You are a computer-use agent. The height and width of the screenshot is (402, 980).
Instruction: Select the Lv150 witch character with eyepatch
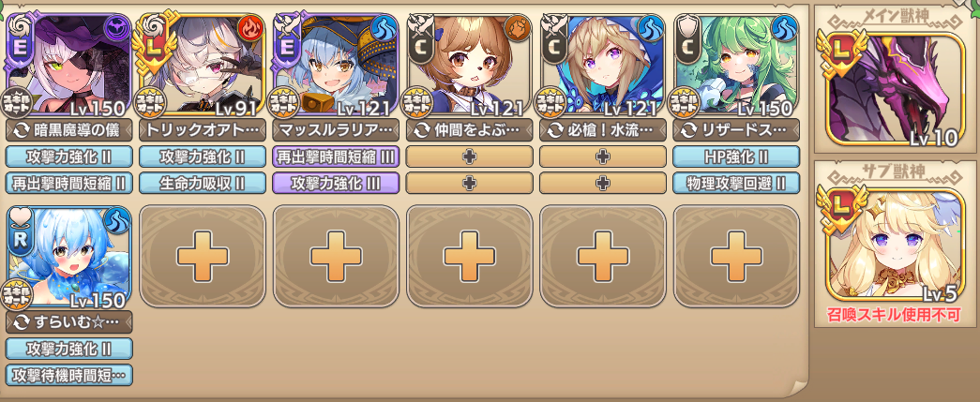68,65
